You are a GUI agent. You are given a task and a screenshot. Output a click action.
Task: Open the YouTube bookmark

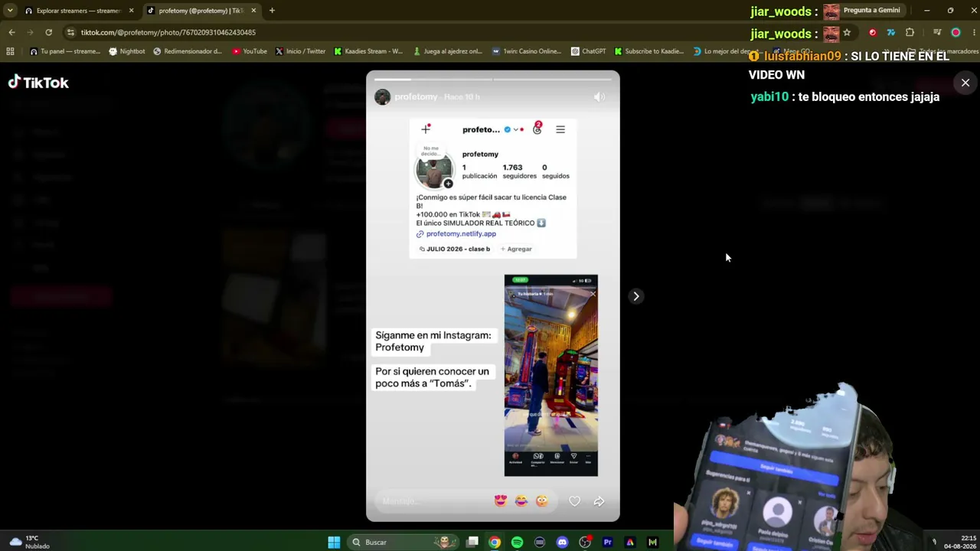[250, 51]
